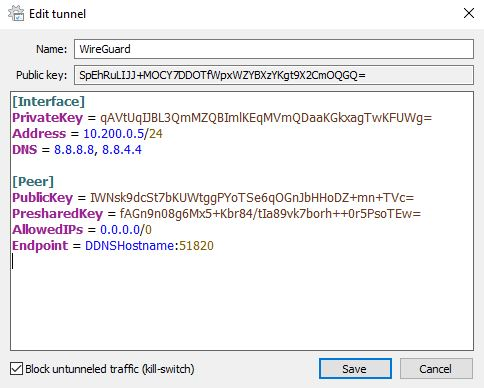
Task: Click the Endpoint keyword label
Action: 40,246
